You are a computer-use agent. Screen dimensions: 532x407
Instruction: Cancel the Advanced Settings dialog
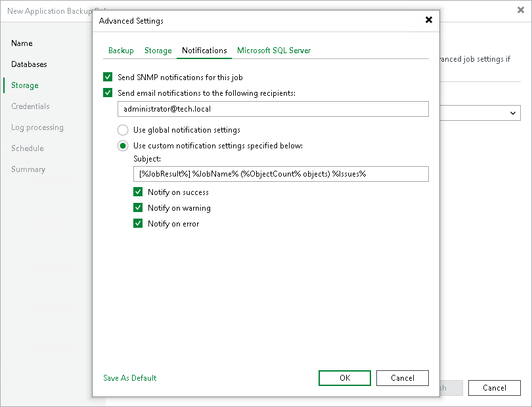[x=403, y=378]
